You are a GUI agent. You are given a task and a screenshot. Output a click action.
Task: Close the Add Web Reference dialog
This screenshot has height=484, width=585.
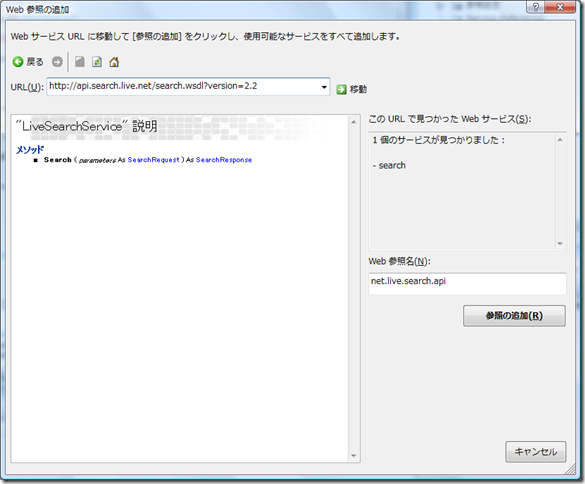[560, 7]
